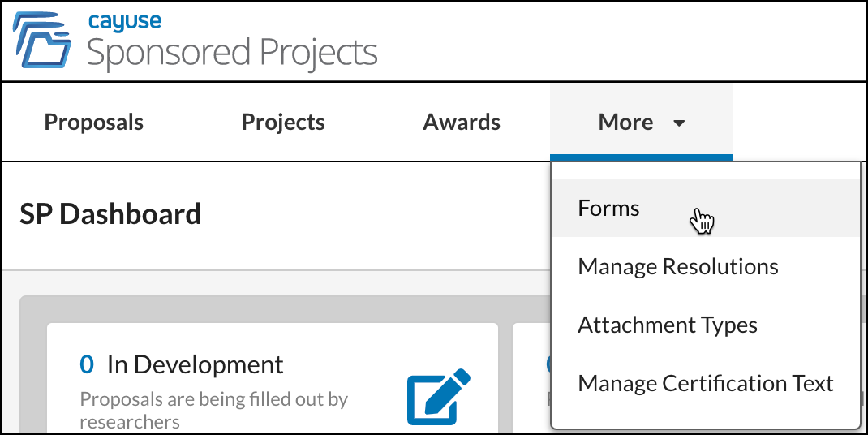Click the Sponsored Projects title
Viewport: 868px width, 435px height.
232,54
